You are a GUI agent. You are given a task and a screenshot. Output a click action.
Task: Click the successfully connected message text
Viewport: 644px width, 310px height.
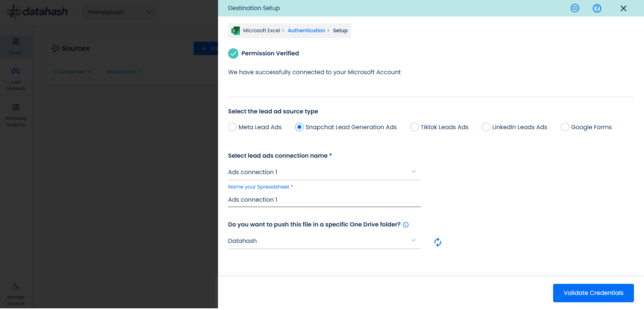(x=314, y=72)
